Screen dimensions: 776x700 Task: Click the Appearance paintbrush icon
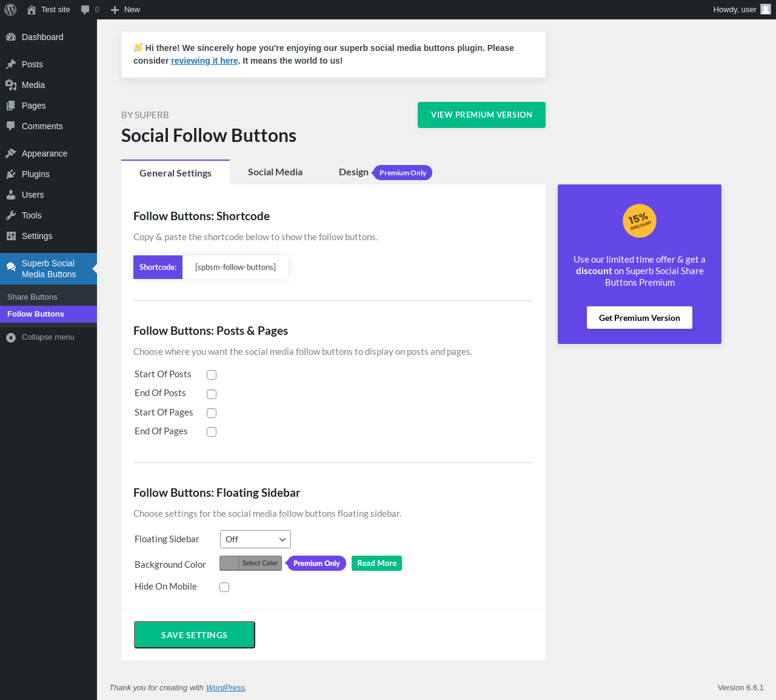pyautogui.click(x=11, y=153)
